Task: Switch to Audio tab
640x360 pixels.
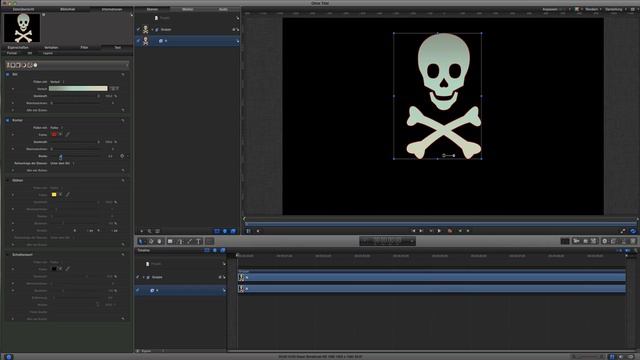Action: [223, 9]
